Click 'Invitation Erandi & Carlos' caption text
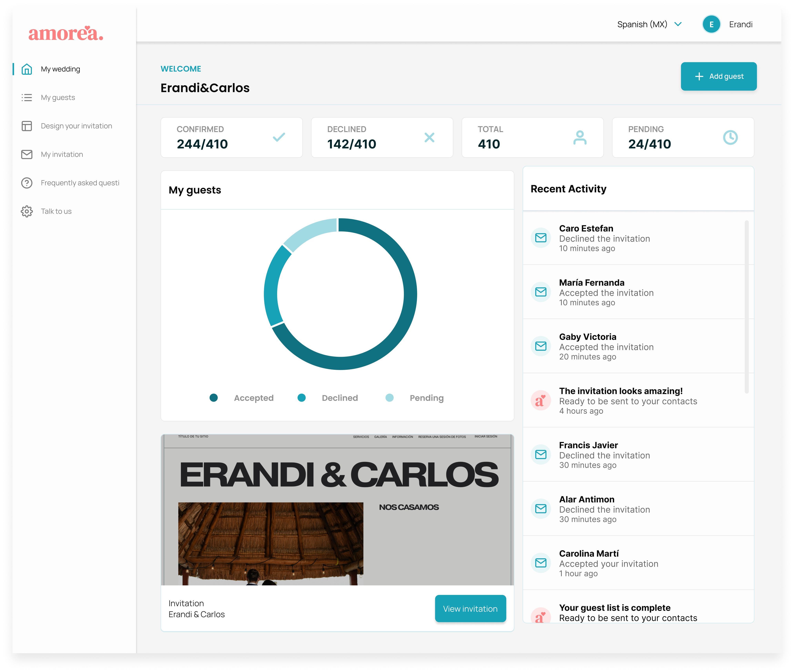Viewport: 794px width, 672px height. pyautogui.click(x=197, y=609)
